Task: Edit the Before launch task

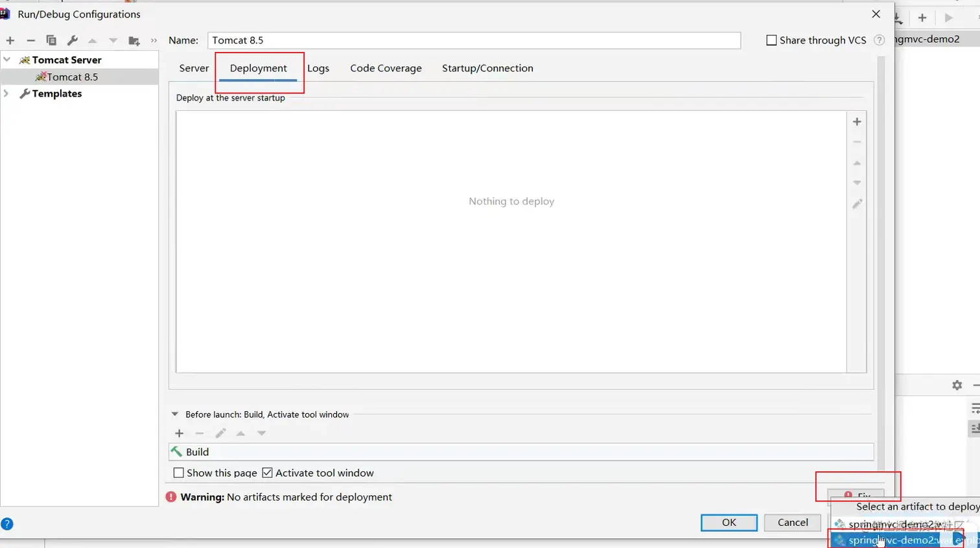Action: click(x=220, y=433)
